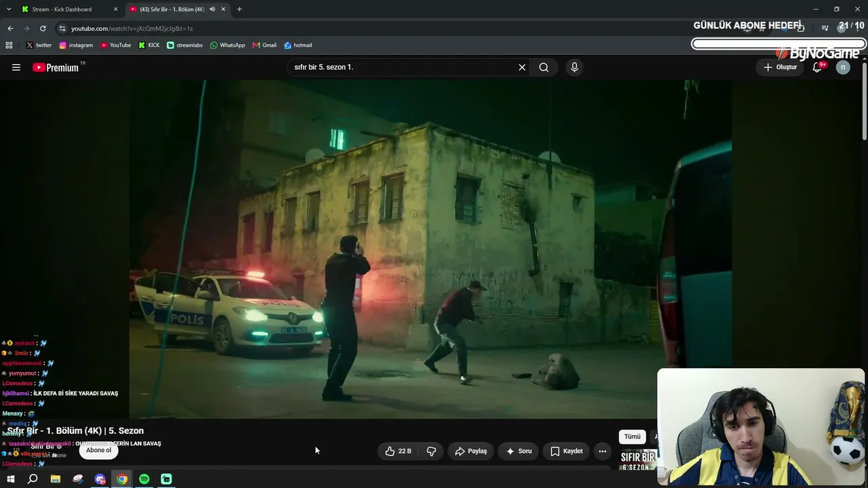Go back in browser history
868x488 pixels.
click(x=10, y=28)
